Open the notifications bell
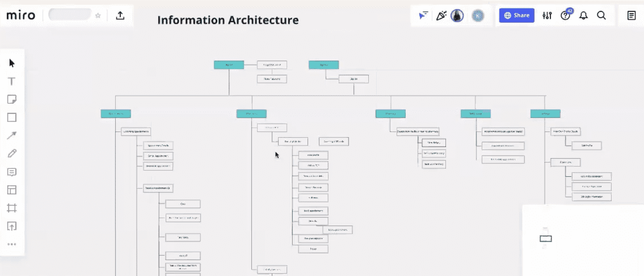The width and height of the screenshot is (644, 276). click(x=583, y=16)
